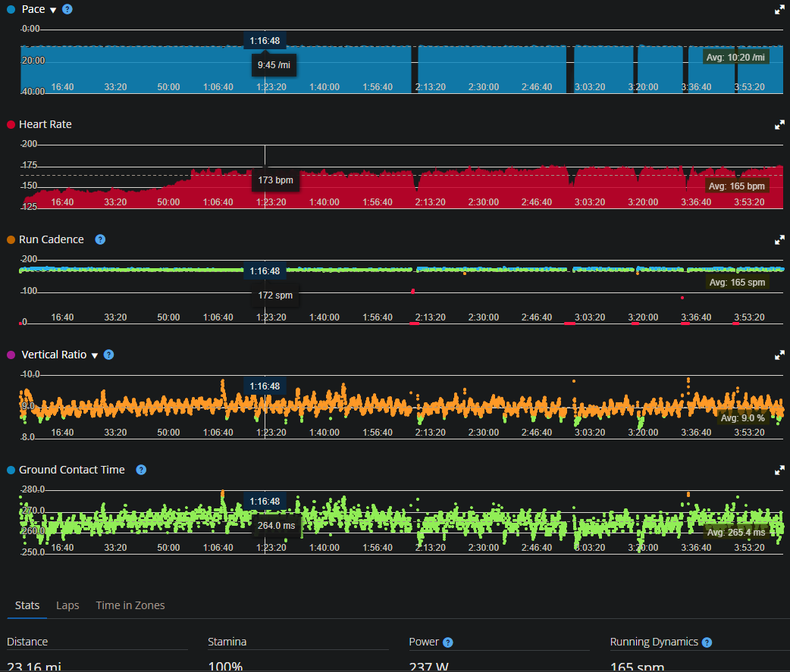Click the 1:16:48 timestamp on Vertical Ratio chart

pyautogui.click(x=265, y=386)
